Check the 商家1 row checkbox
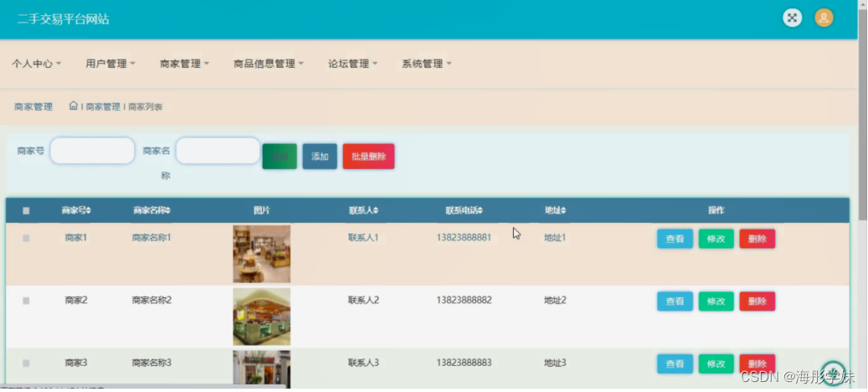The height and width of the screenshot is (392, 868). 26,238
